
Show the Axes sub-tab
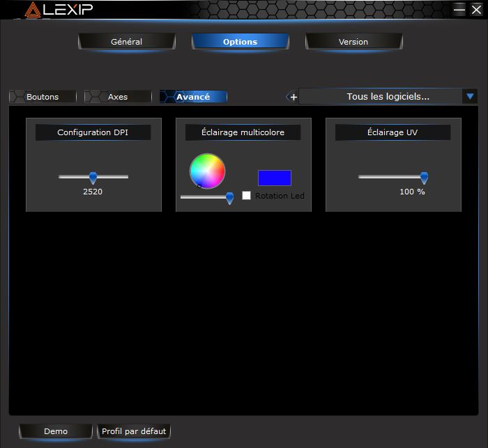118,97
